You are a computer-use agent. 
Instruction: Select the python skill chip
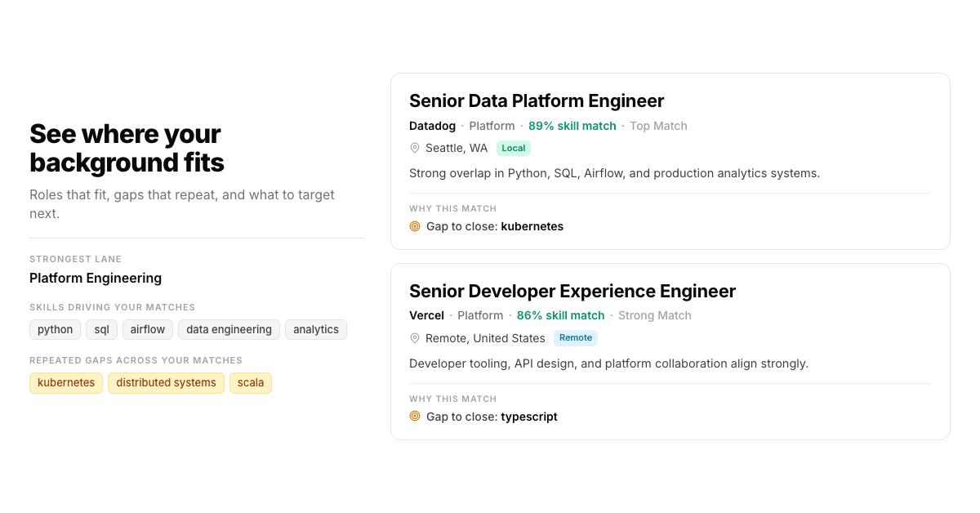click(56, 329)
